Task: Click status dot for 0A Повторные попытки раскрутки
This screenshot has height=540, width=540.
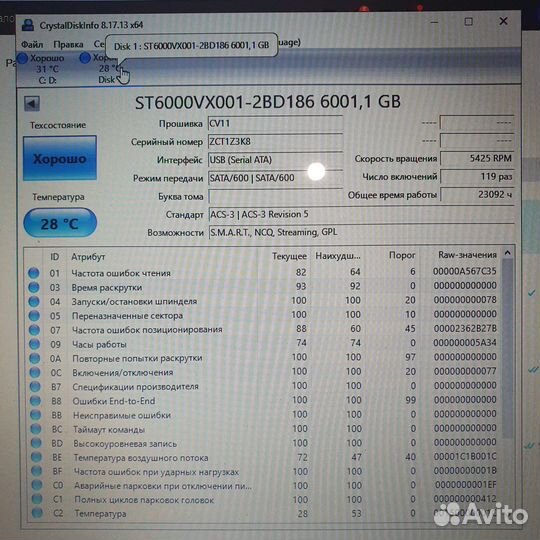Action: coord(34,359)
